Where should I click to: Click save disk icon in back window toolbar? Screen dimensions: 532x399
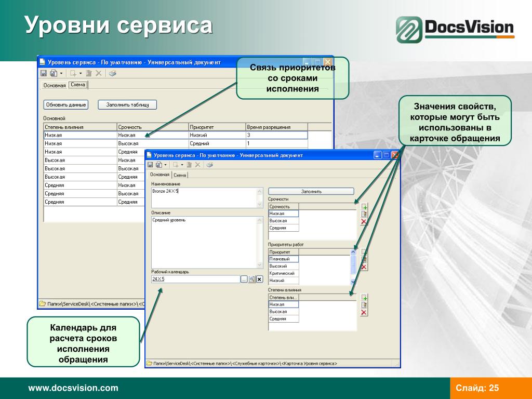[44, 73]
